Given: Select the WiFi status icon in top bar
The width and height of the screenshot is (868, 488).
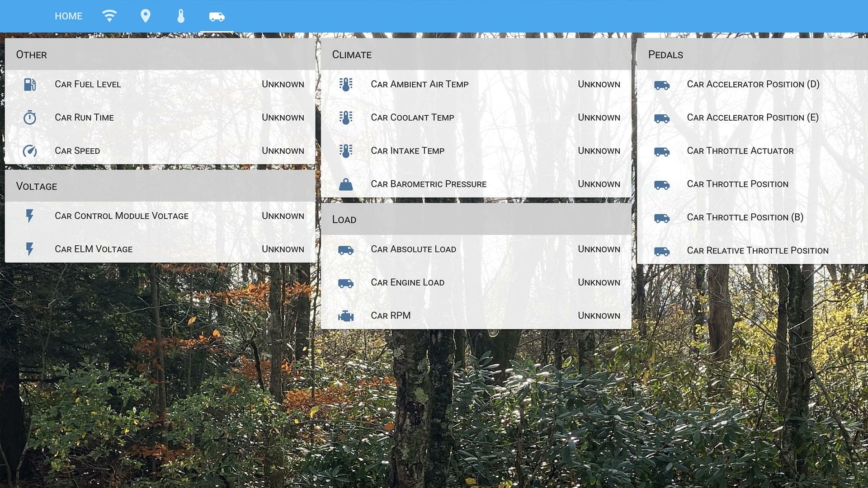Looking at the screenshot, I should click(109, 16).
